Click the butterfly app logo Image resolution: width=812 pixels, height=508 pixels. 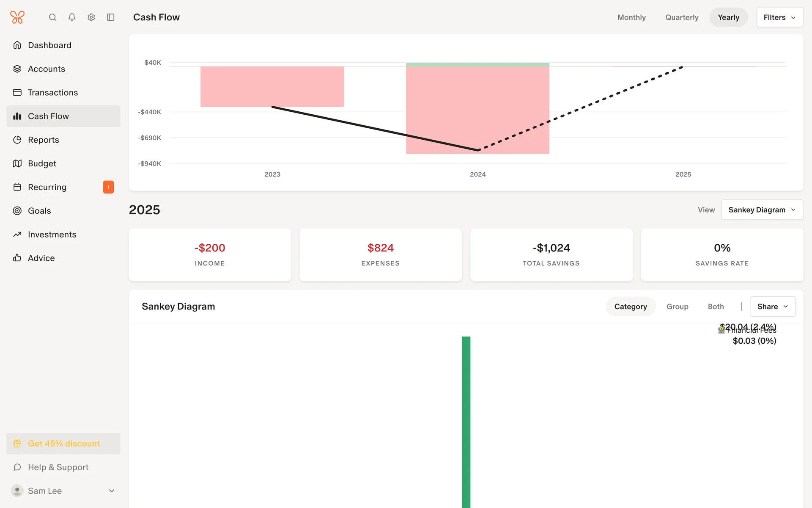17,17
